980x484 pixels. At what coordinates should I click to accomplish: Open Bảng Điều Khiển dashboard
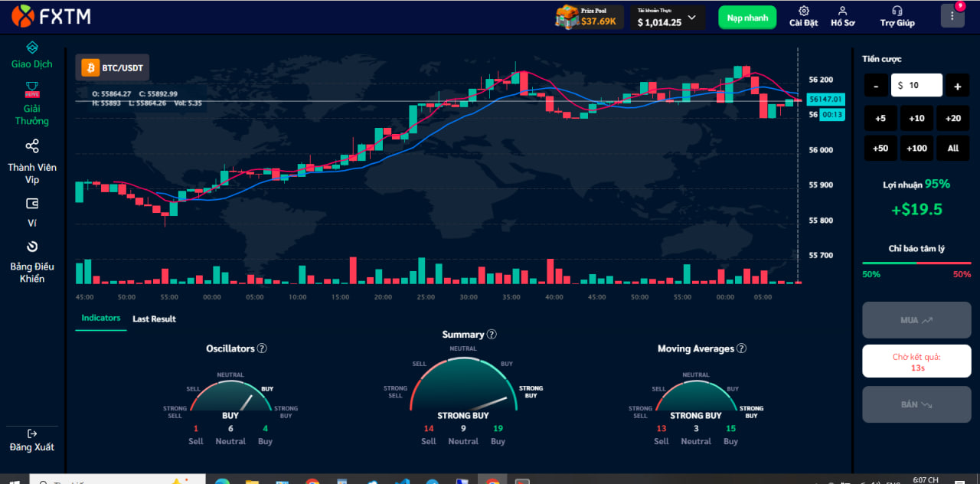click(32, 247)
